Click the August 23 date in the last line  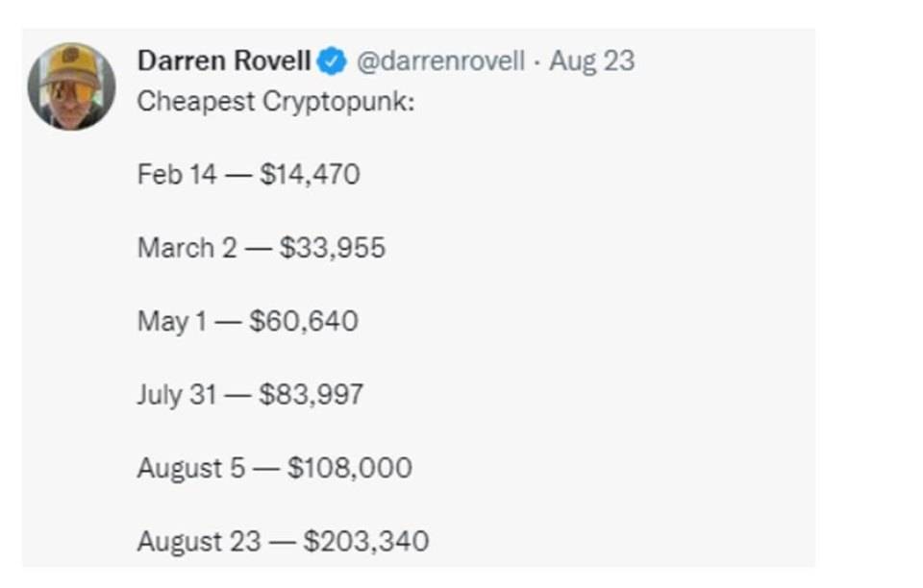(199, 541)
